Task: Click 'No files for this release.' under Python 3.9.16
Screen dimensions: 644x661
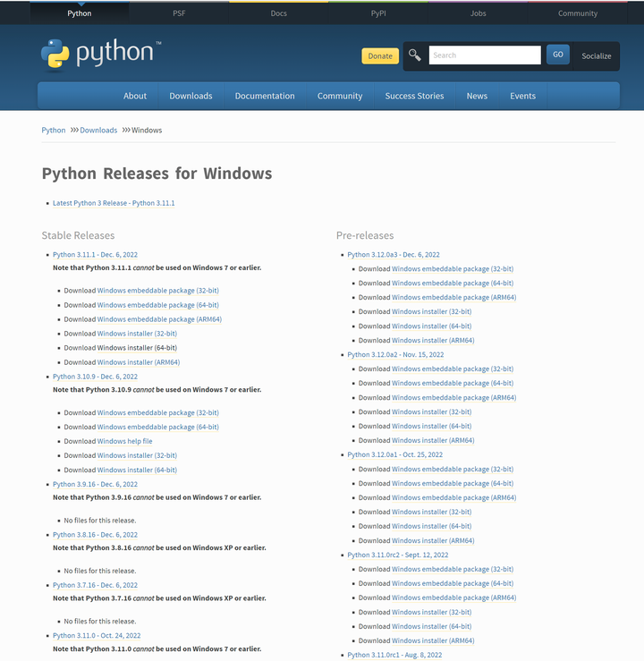Action: (100, 521)
